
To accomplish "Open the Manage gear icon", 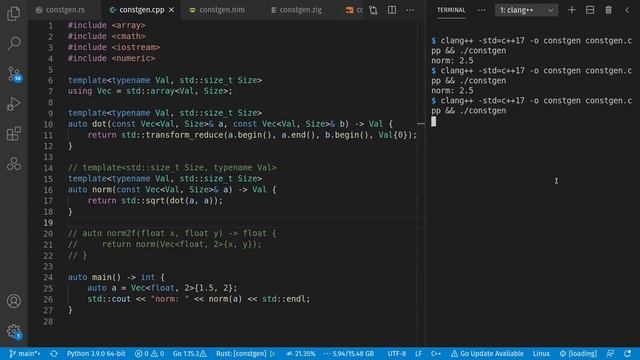I will (13, 331).
